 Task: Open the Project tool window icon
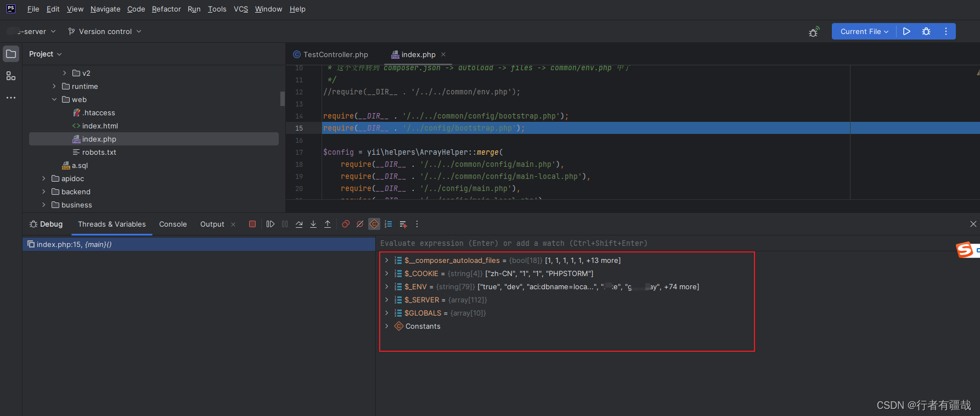(11, 54)
